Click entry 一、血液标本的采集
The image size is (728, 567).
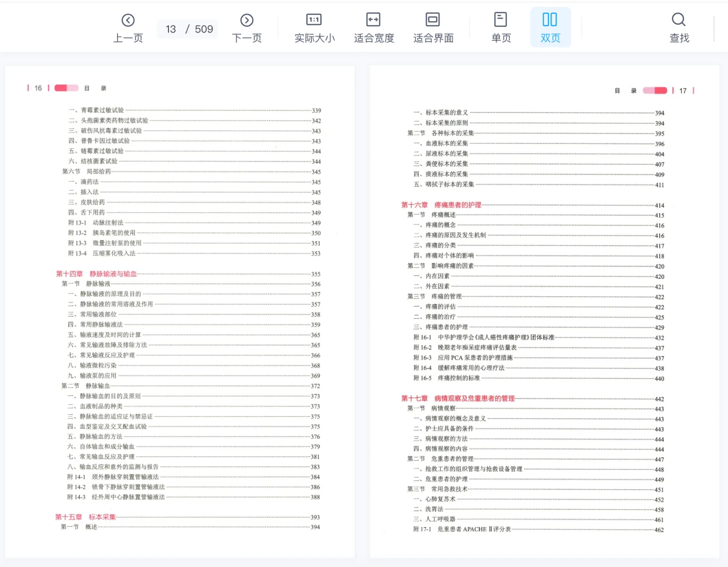441,143
